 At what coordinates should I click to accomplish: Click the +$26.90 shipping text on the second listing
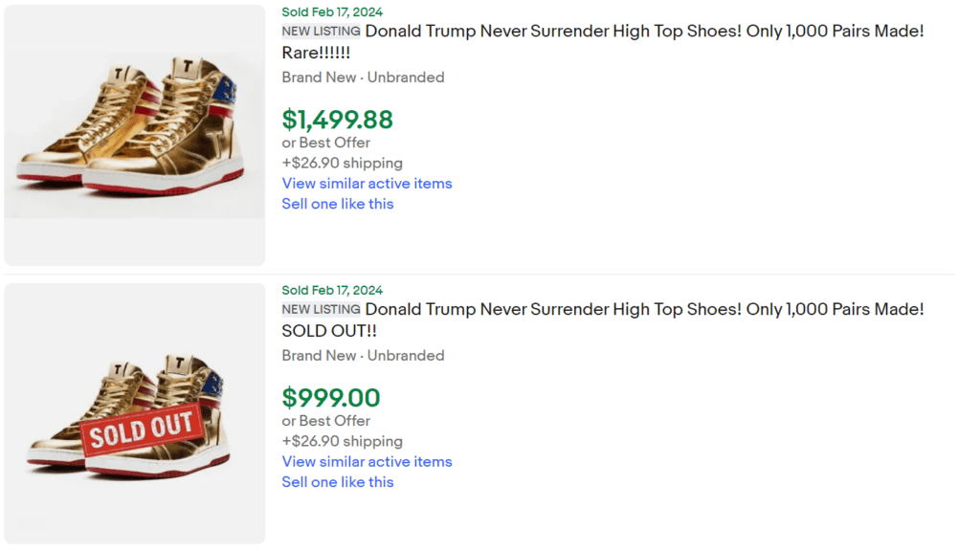(x=343, y=441)
